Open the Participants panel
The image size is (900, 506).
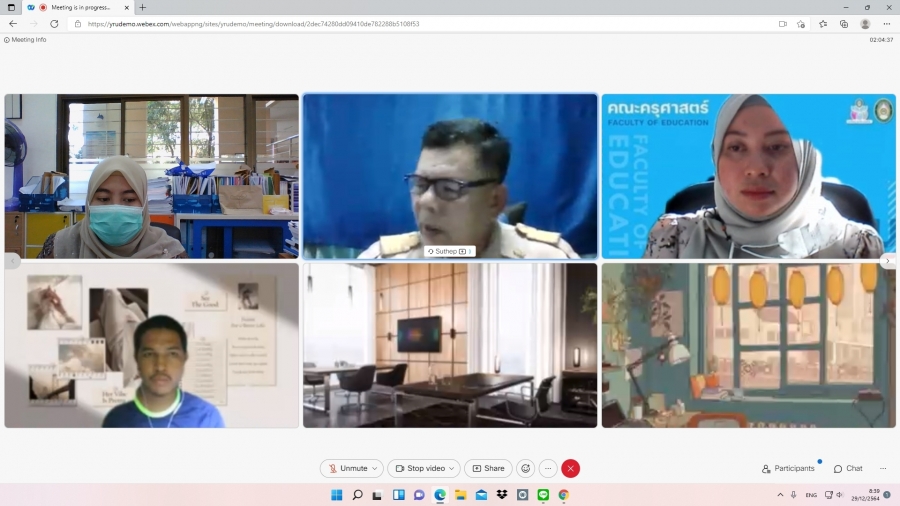(788, 468)
